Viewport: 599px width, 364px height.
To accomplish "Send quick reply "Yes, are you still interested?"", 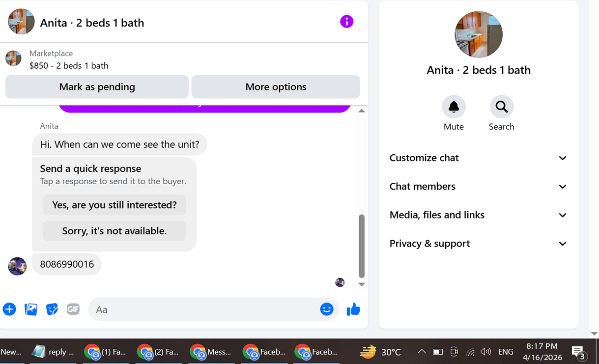I will (114, 205).
